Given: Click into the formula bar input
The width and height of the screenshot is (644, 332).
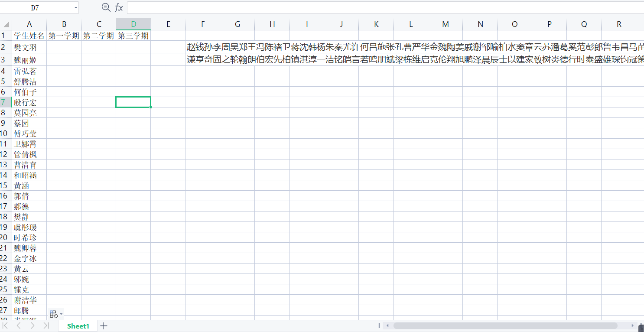Looking at the screenshot, I should tap(385, 7).
